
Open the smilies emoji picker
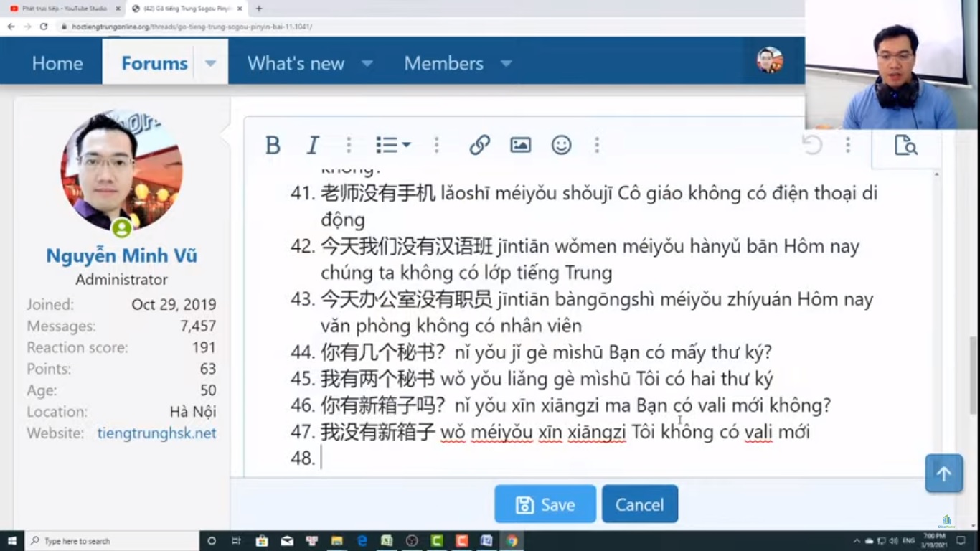[x=561, y=145]
